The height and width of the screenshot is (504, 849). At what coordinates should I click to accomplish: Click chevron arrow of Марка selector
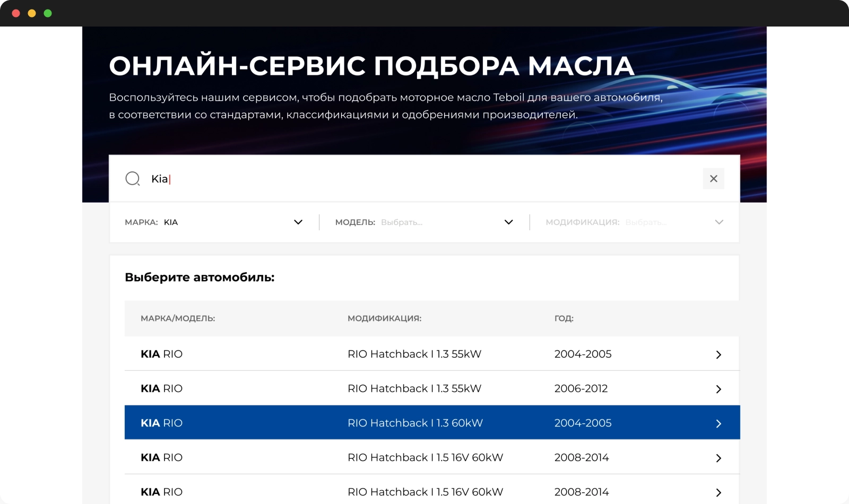click(x=298, y=222)
